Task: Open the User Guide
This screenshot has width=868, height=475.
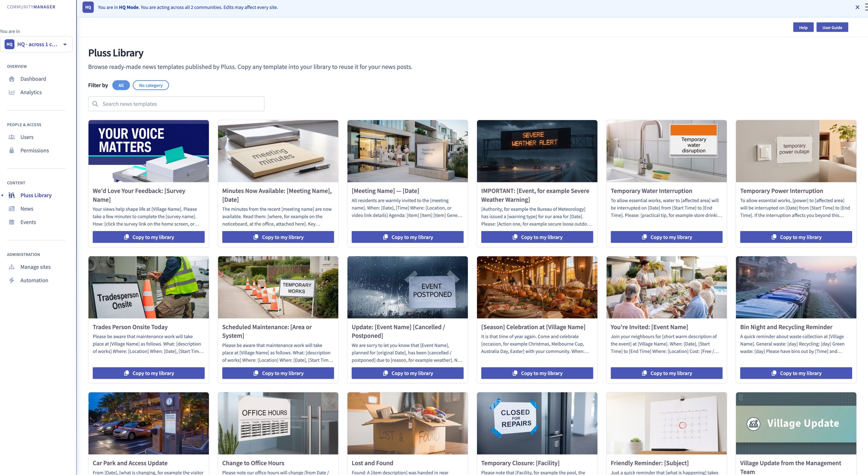Action: click(832, 27)
